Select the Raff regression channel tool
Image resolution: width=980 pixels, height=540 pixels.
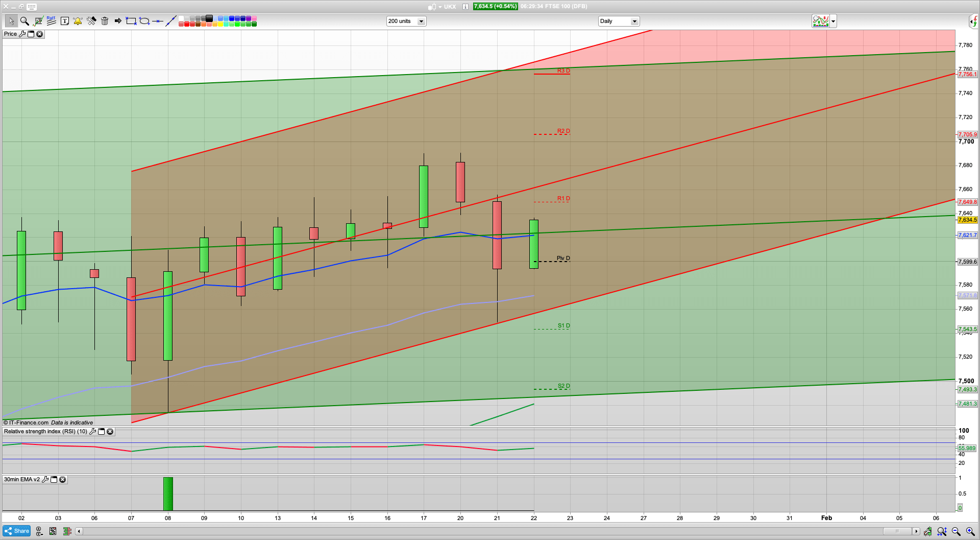pyautogui.click(x=51, y=21)
